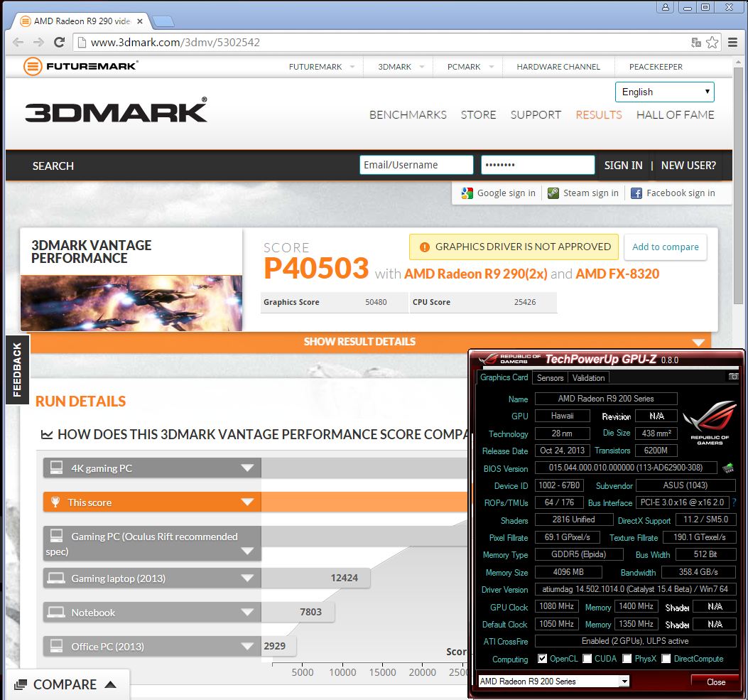Click the 3DMARK logo
The height and width of the screenshot is (700, 748).
coord(116,110)
